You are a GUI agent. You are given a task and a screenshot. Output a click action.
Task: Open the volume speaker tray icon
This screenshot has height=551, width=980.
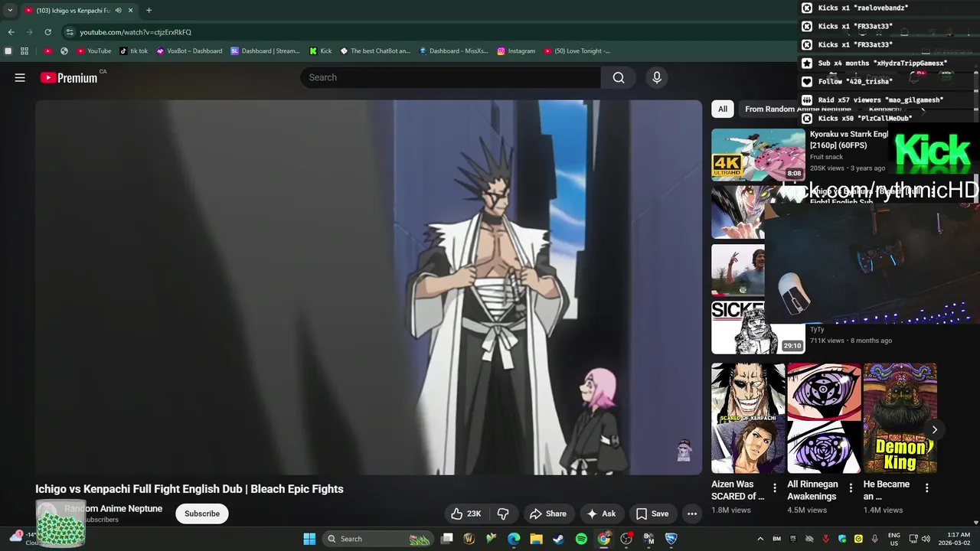click(x=926, y=539)
